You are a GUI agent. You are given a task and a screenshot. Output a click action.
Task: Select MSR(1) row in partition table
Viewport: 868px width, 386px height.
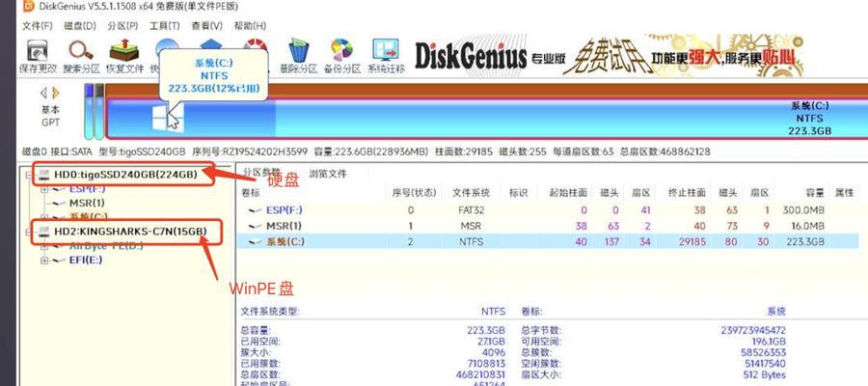[548, 226]
